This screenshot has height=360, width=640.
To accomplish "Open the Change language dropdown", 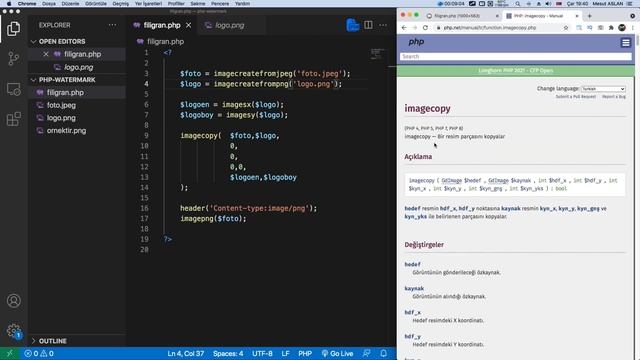I will point(603,89).
